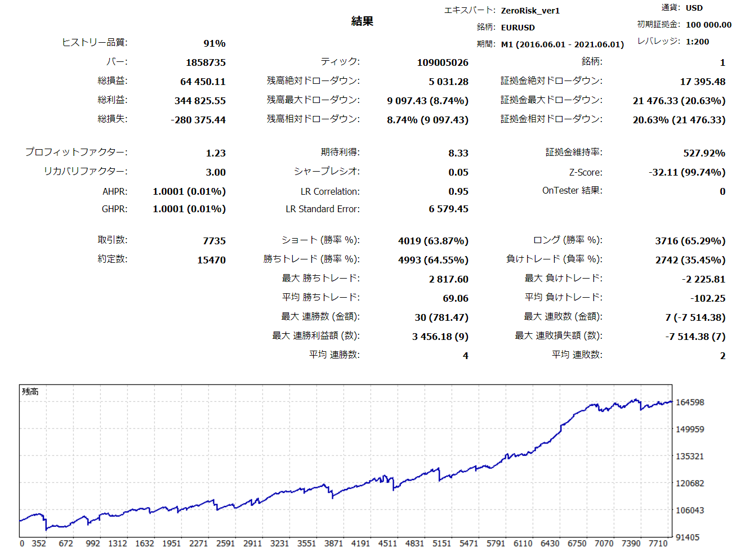
Task: Click recovery factor value 3.00
Action: (216, 172)
